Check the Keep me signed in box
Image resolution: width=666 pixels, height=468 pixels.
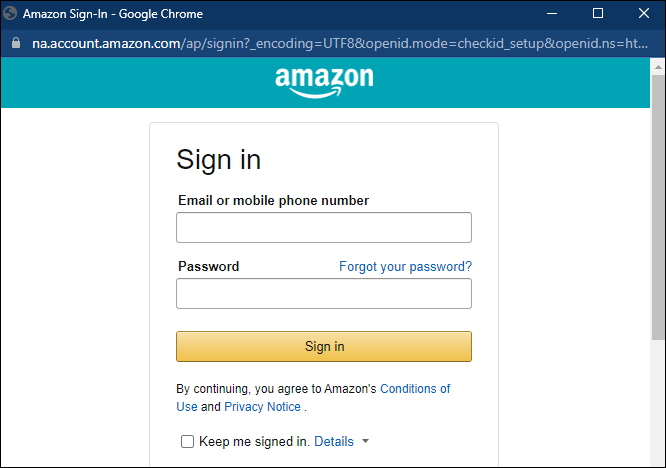click(187, 441)
